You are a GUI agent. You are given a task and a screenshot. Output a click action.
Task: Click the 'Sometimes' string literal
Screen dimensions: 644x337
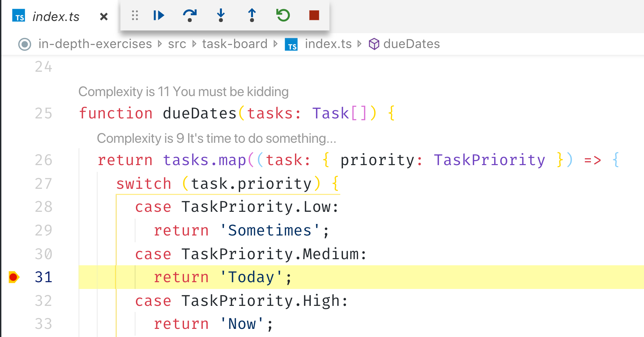pos(270,230)
